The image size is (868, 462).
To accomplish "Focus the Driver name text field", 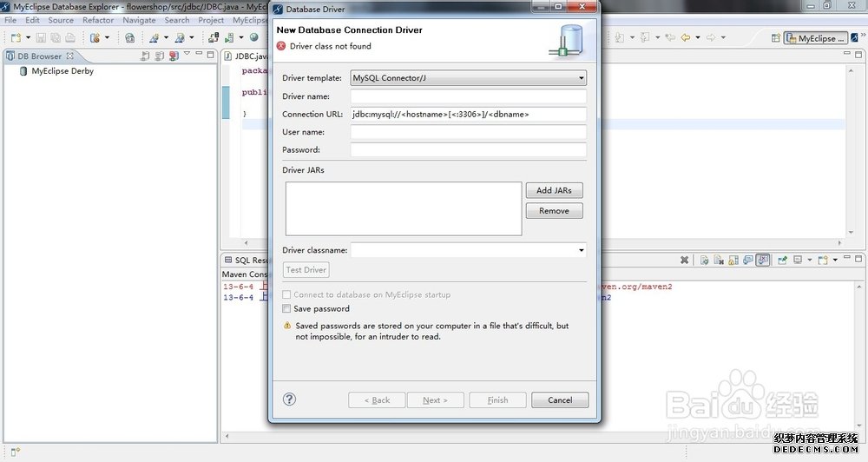I will tap(469, 96).
